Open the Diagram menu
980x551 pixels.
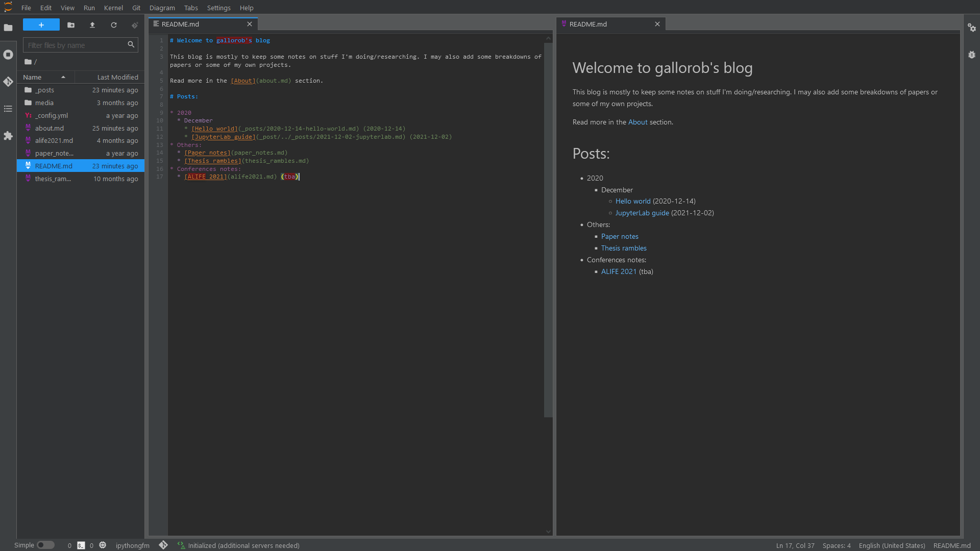[x=162, y=8]
